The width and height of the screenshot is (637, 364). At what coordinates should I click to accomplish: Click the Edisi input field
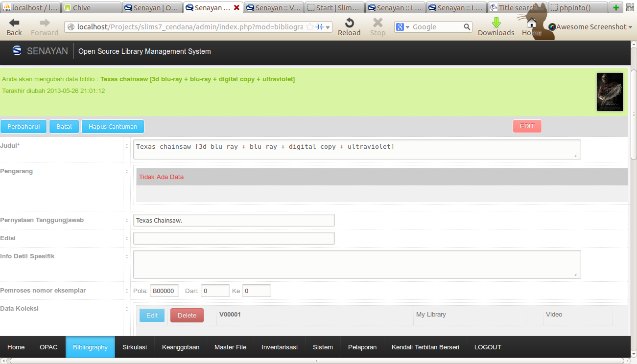(x=234, y=238)
